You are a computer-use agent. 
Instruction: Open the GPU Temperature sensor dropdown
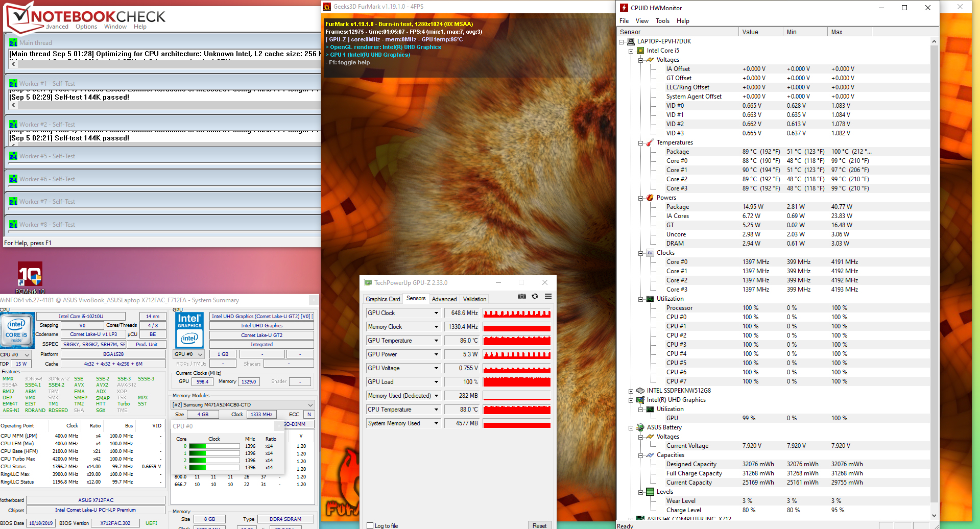click(x=436, y=341)
